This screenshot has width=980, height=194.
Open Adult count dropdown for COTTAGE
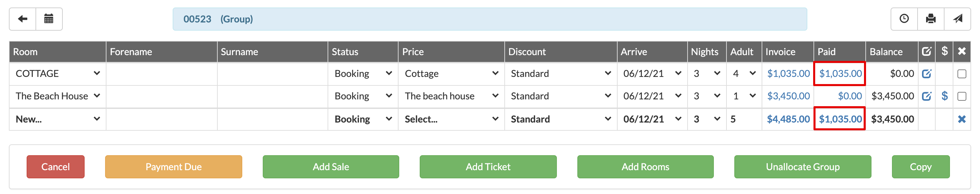744,74
